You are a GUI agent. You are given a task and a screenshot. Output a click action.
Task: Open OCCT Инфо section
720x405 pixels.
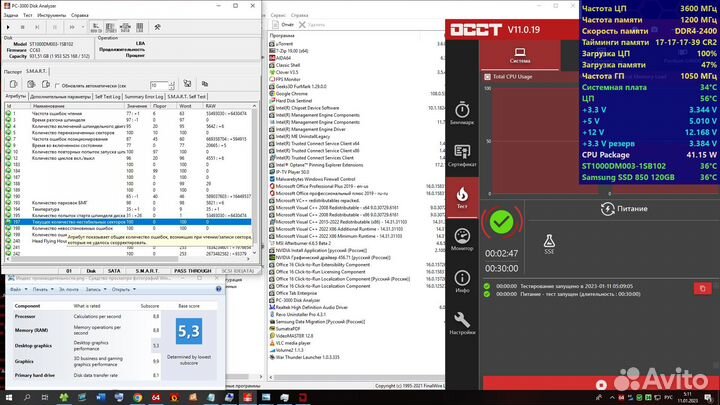(x=462, y=281)
